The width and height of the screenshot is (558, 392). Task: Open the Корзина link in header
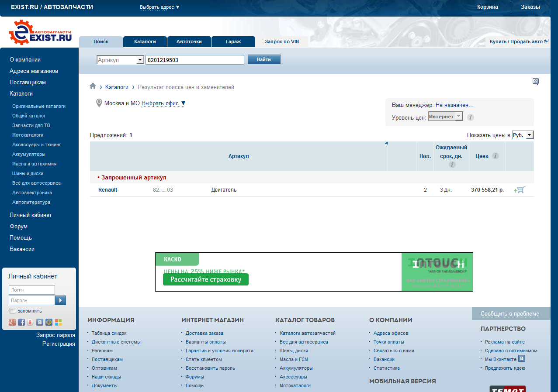tap(487, 7)
